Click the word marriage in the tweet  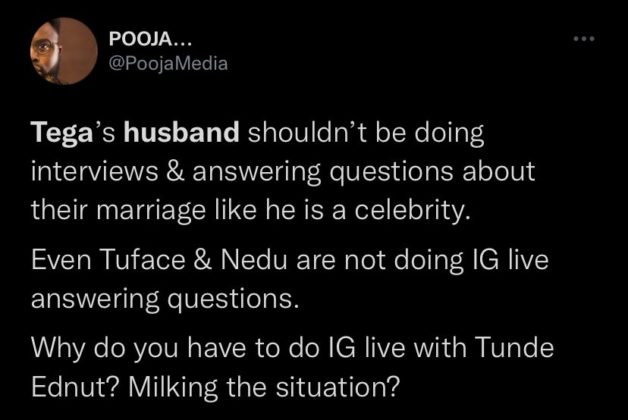(151, 211)
